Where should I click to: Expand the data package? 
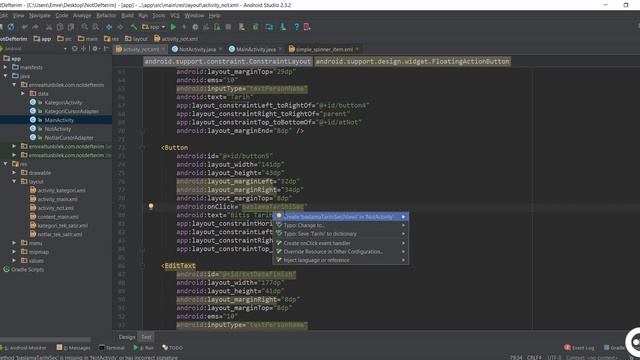23,93
